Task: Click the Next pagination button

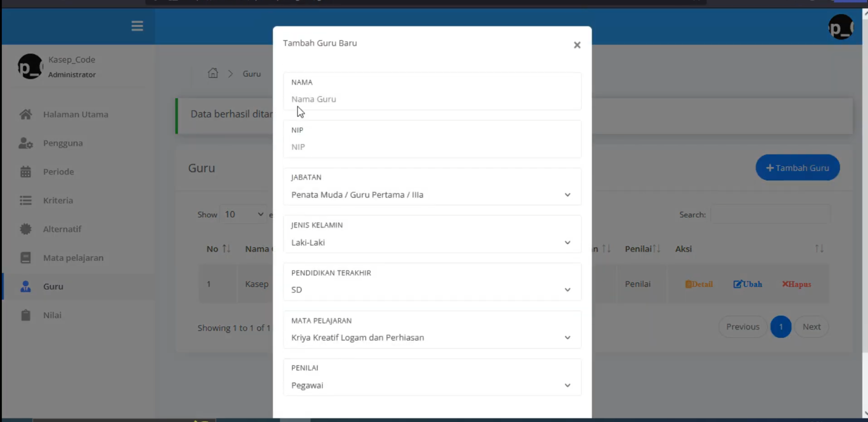Action: (812, 327)
